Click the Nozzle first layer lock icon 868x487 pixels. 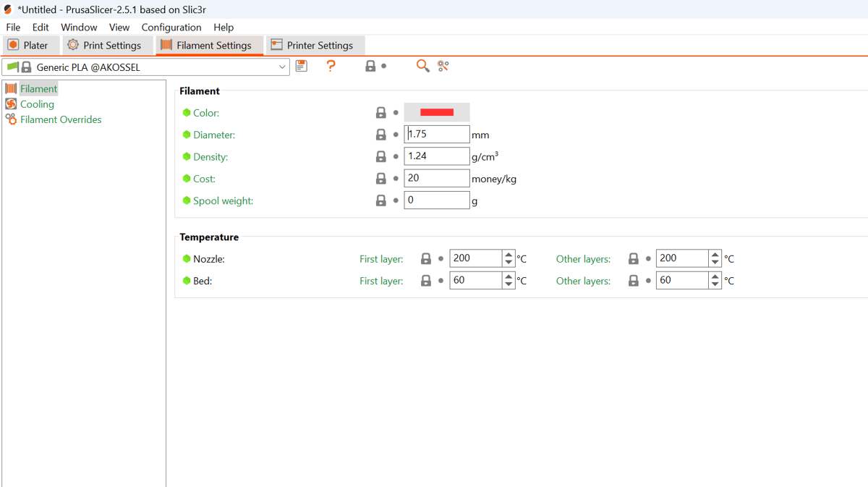click(426, 258)
